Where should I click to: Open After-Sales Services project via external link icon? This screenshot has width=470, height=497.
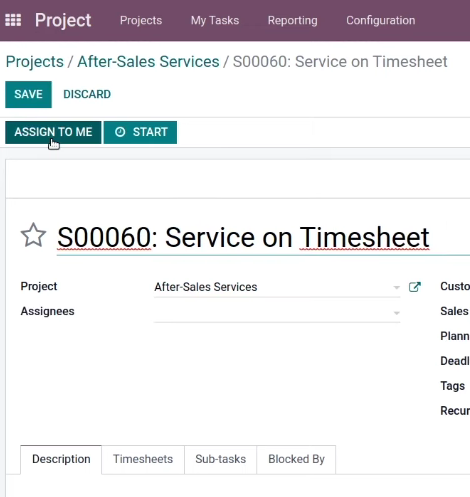tap(415, 287)
